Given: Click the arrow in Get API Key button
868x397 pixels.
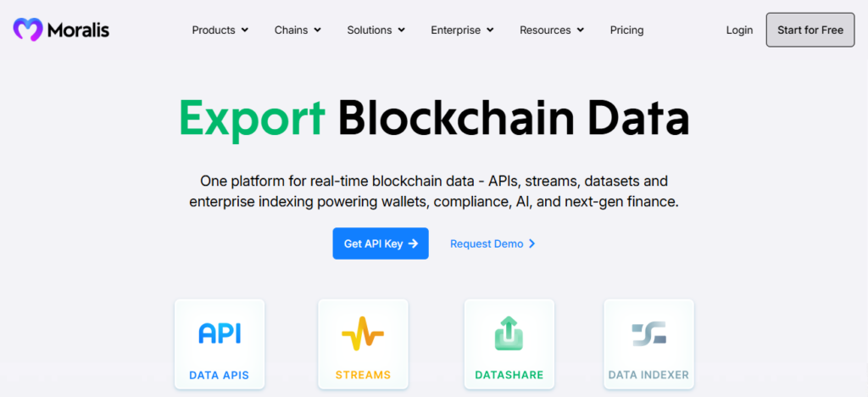Looking at the screenshot, I should tap(413, 243).
